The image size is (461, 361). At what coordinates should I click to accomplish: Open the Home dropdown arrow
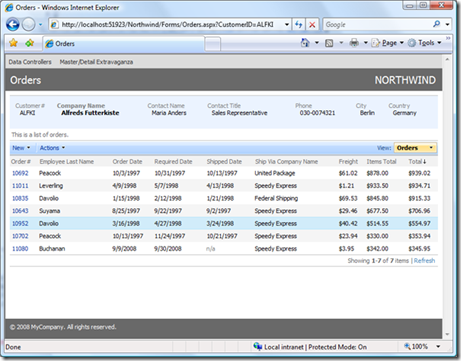pos(317,43)
